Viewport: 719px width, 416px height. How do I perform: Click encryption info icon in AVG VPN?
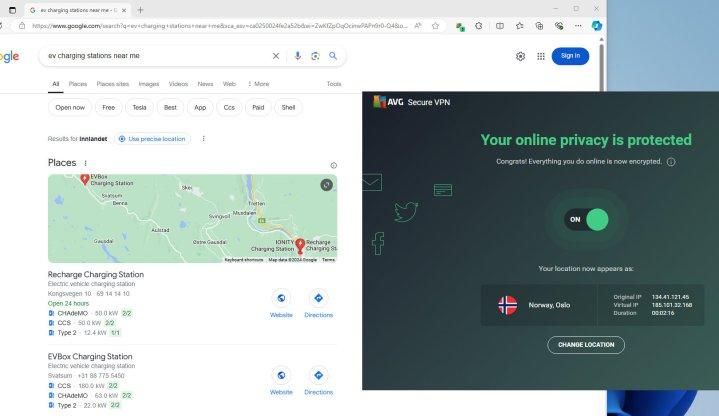pyautogui.click(x=671, y=162)
